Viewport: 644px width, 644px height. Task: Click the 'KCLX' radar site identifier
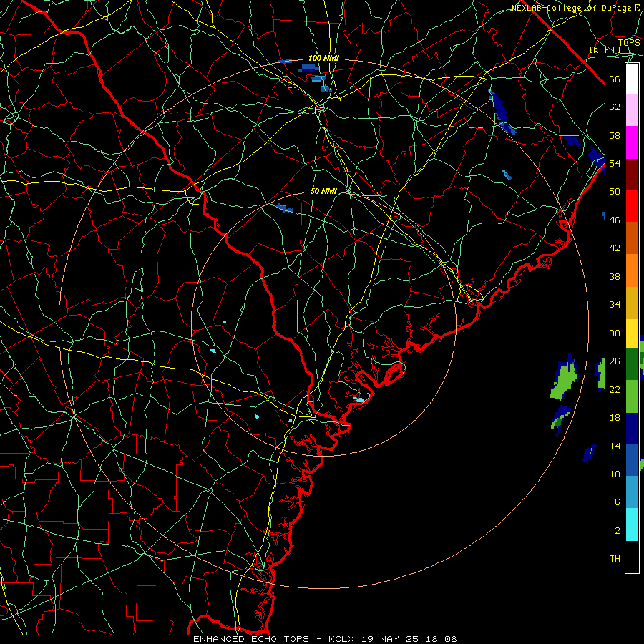click(x=342, y=639)
